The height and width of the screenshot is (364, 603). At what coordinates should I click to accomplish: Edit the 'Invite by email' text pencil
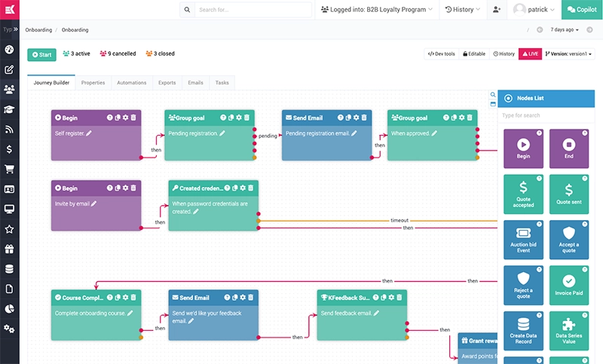click(94, 203)
